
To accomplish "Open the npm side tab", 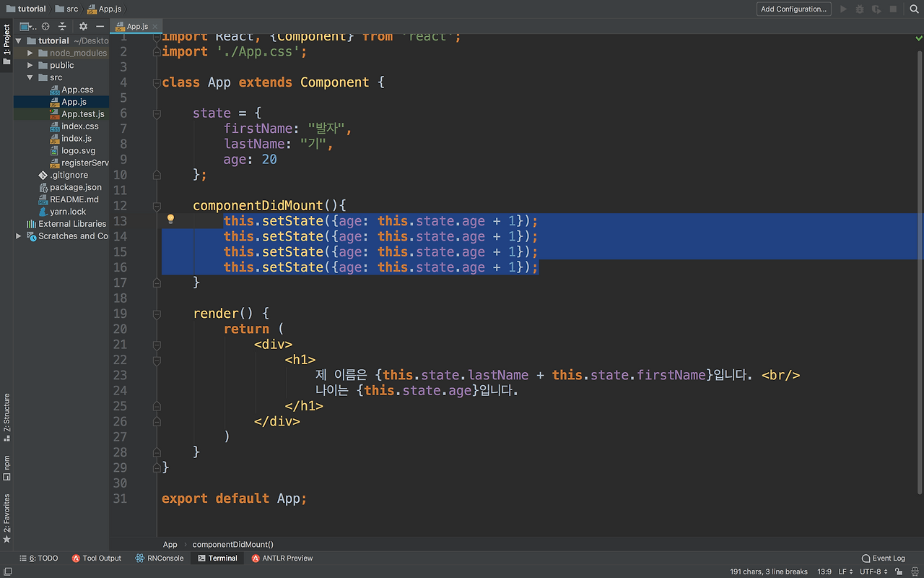I will tap(6, 467).
